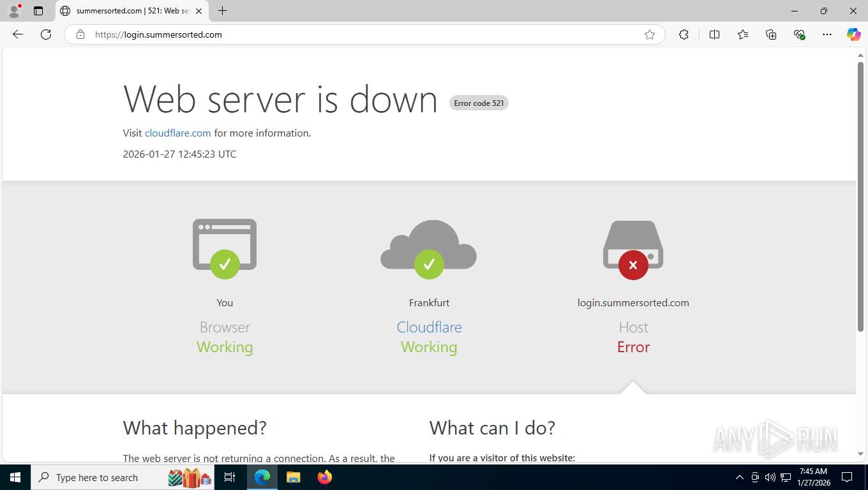Open the tab actions menu icon
This screenshot has height=490, width=868.
click(x=38, y=11)
